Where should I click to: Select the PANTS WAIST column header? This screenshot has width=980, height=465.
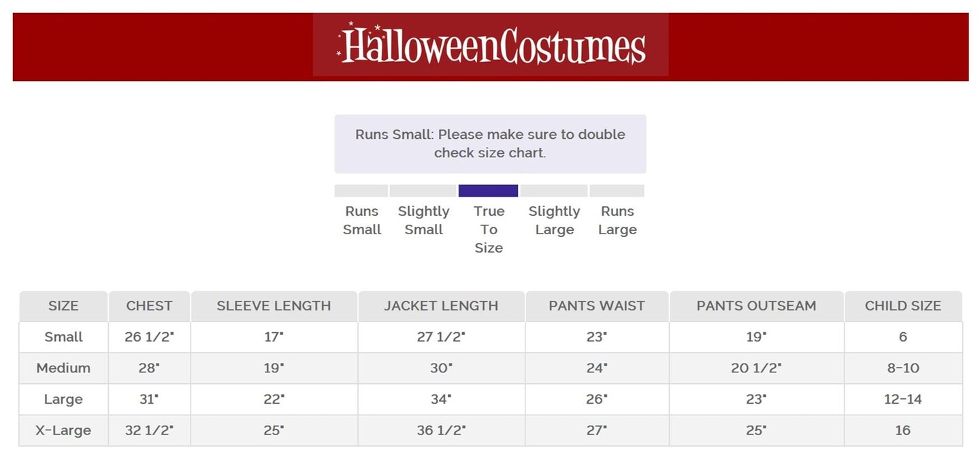[x=597, y=306]
